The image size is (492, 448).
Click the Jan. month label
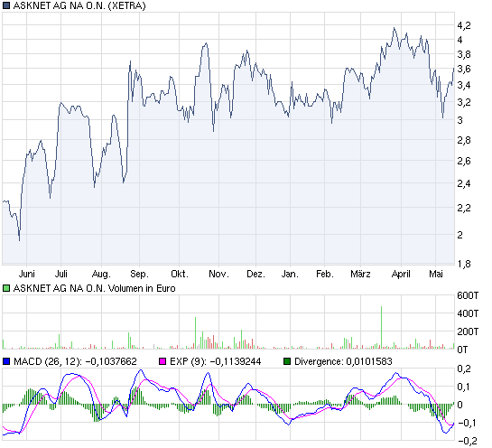coord(290,274)
